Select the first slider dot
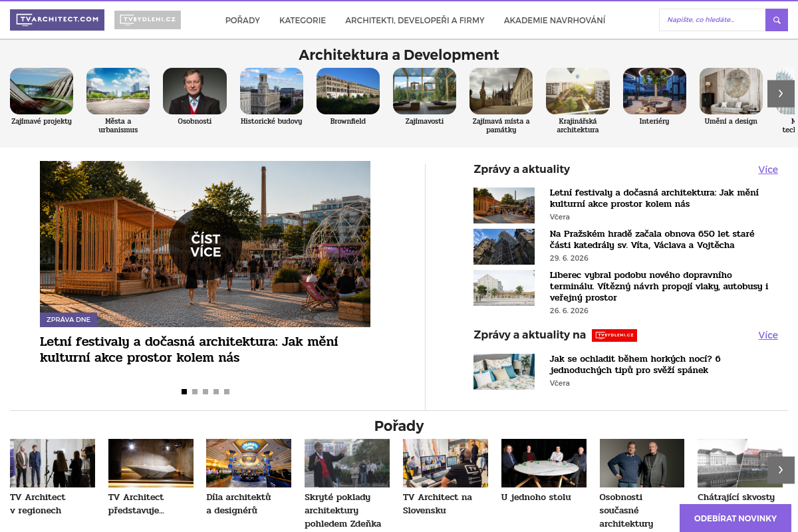This screenshot has width=798, height=532. click(184, 392)
